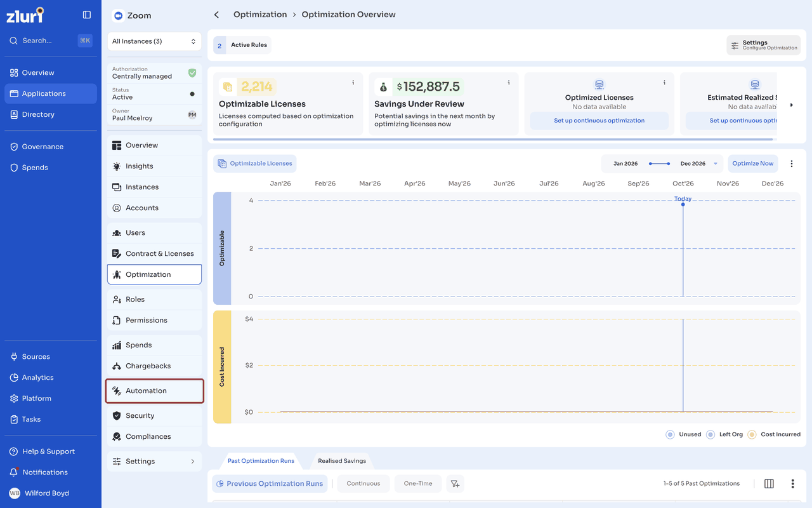Open the chart's three-dot more menu
Viewport: 812px width, 508px height.
pyautogui.click(x=792, y=164)
